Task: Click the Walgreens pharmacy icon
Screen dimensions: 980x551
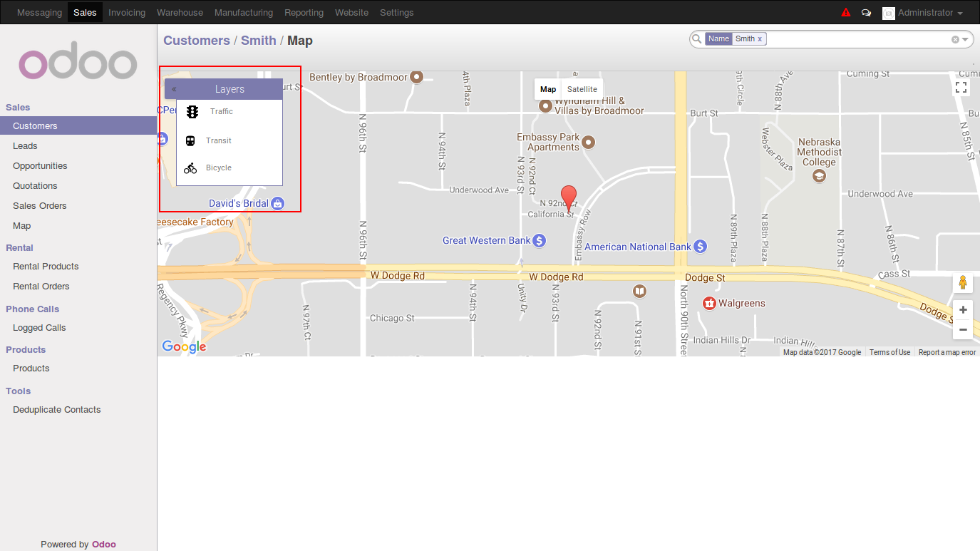Action: click(x=710, y=304)
